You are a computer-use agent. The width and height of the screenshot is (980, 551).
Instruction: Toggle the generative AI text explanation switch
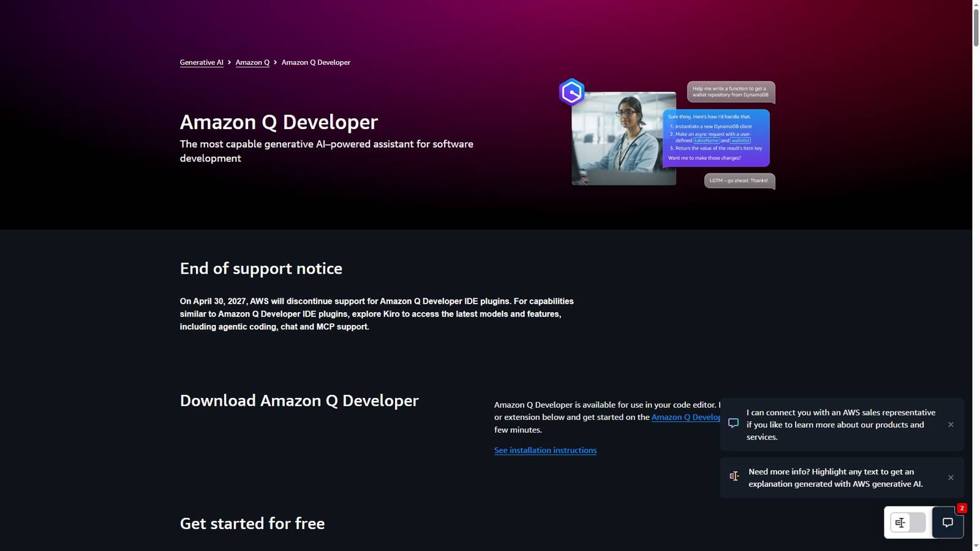click(908, 523)
